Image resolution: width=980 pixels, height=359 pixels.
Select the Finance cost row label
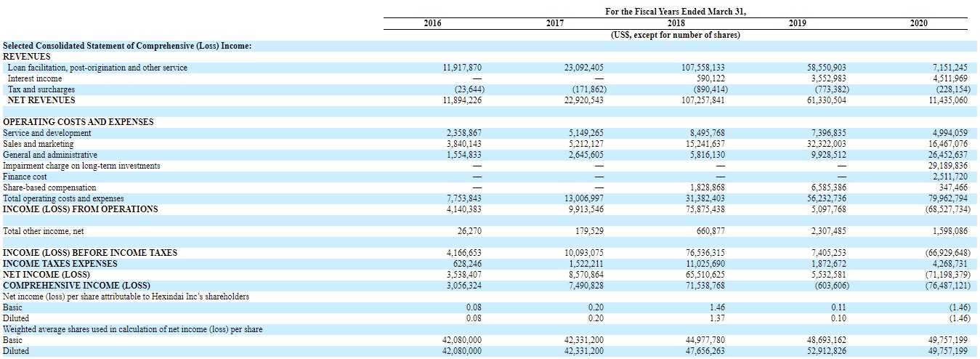(x=25, y=177)
